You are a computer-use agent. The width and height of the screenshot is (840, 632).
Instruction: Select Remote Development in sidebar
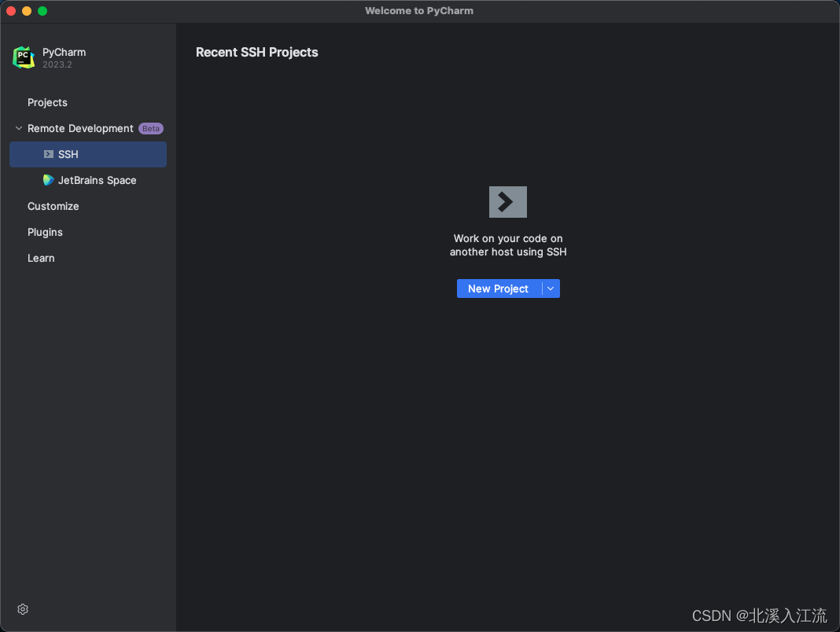pyautogui.click(x=80, y=129)
